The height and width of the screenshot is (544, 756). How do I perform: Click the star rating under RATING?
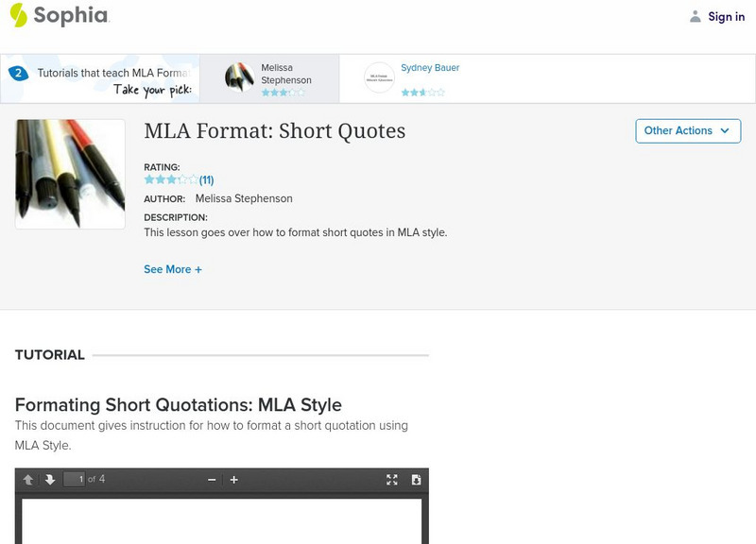170,179
